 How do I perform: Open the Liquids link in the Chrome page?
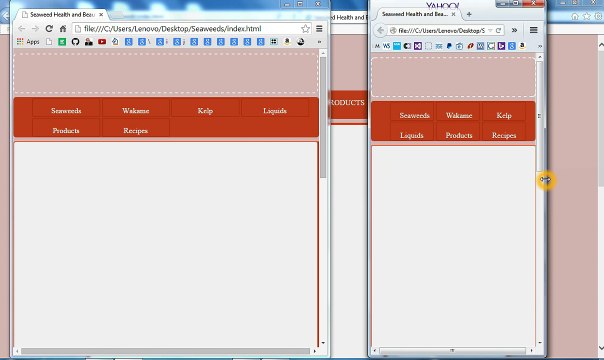click(275, 111)
